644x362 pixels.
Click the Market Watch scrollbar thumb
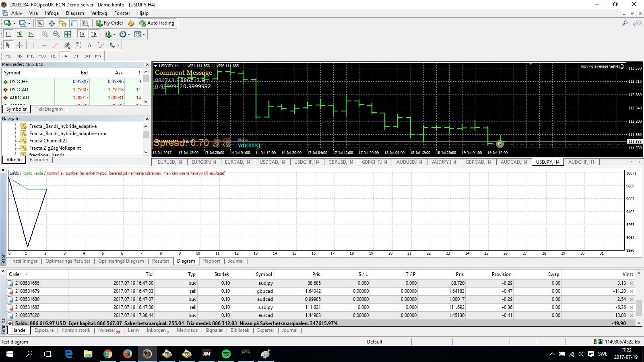(146, 79)
